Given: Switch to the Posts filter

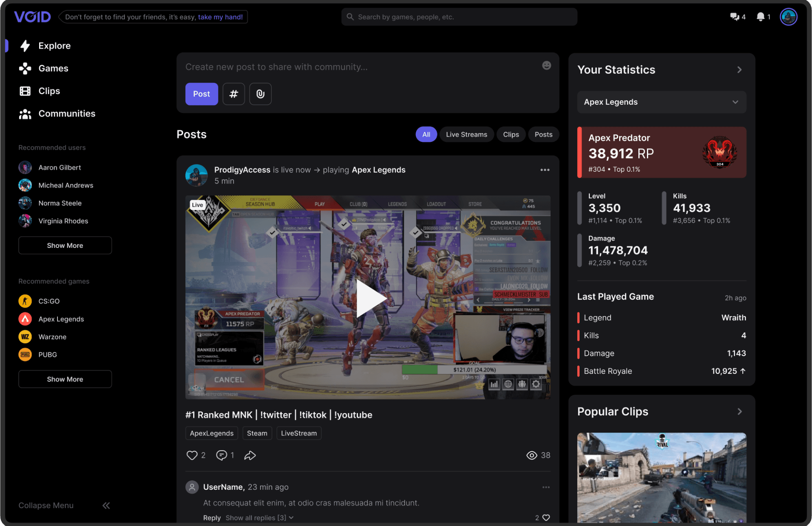Looking at the screenshot, I should [x=543, y=134].
